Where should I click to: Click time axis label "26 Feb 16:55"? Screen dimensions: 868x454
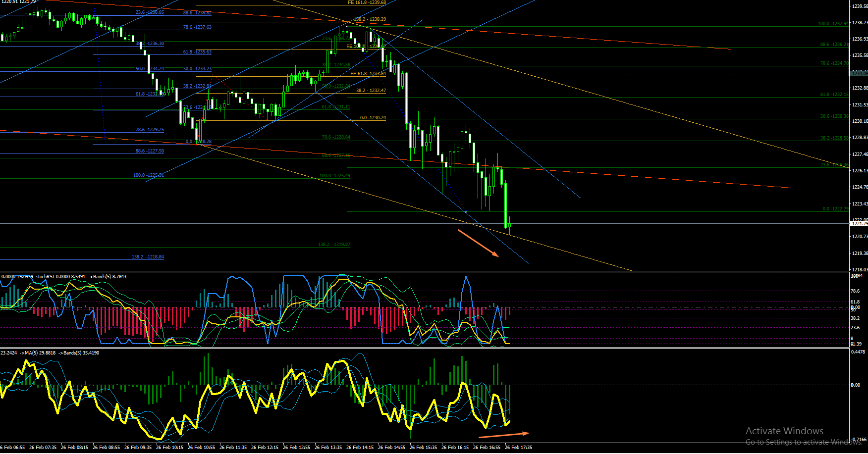pos(487,448)
